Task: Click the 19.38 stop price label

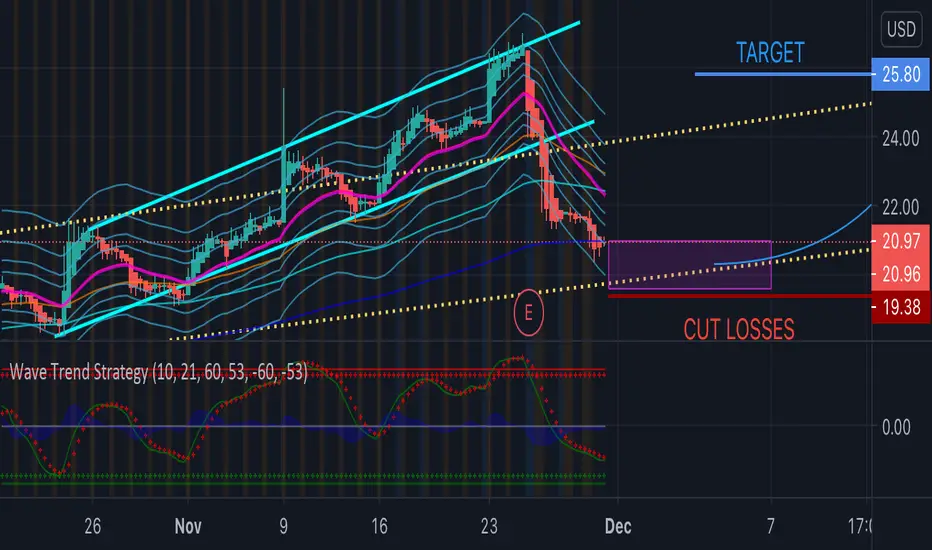Action: (x=900, y=307)
